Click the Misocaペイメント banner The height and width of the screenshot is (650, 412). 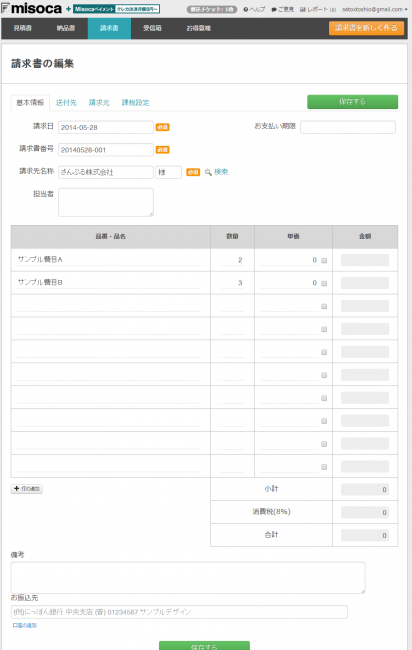116,9
